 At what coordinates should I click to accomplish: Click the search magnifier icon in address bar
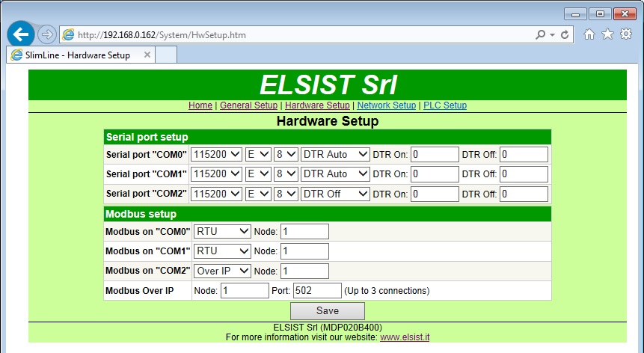[541, 35]
